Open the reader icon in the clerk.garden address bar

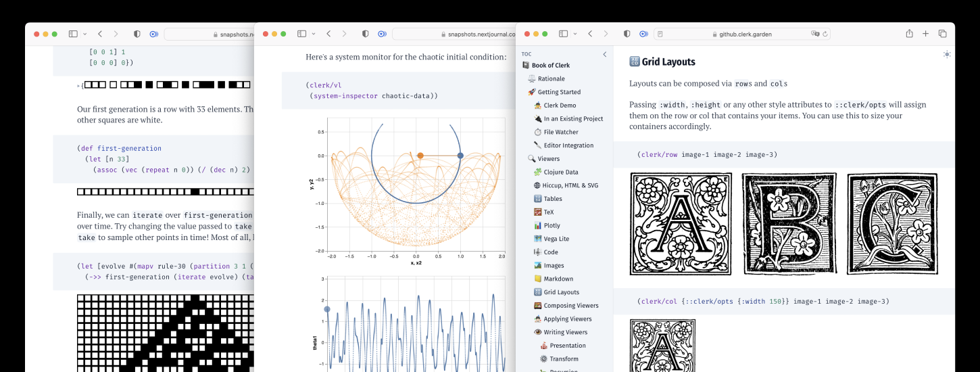(660, 34)
